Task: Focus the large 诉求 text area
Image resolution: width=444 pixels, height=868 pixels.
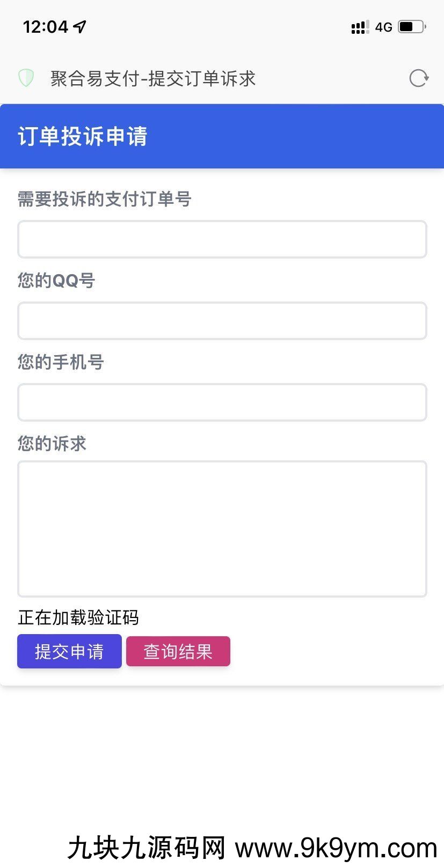Action: tap(222, 528)
